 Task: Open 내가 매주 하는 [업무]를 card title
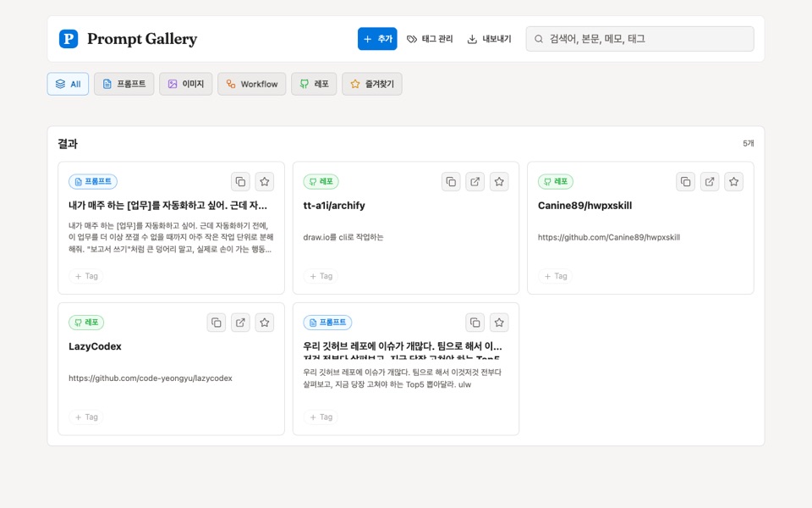[167, 205]
